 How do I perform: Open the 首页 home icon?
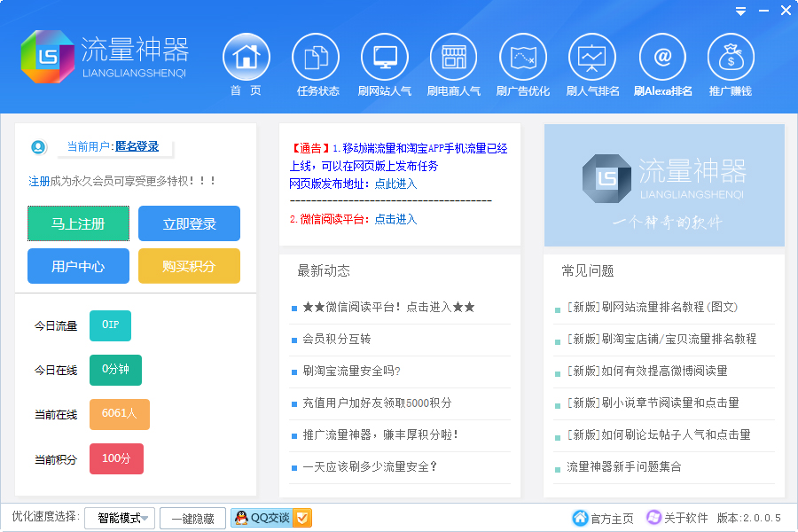246,58
